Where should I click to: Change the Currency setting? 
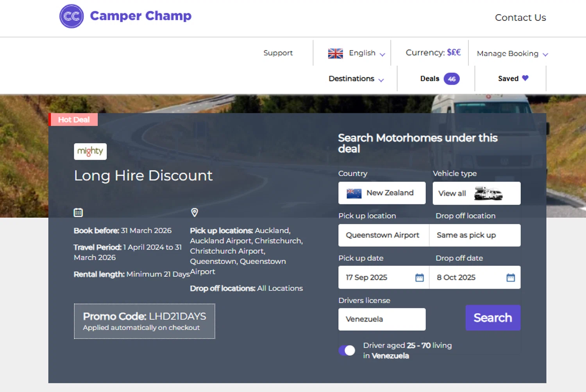433,52
